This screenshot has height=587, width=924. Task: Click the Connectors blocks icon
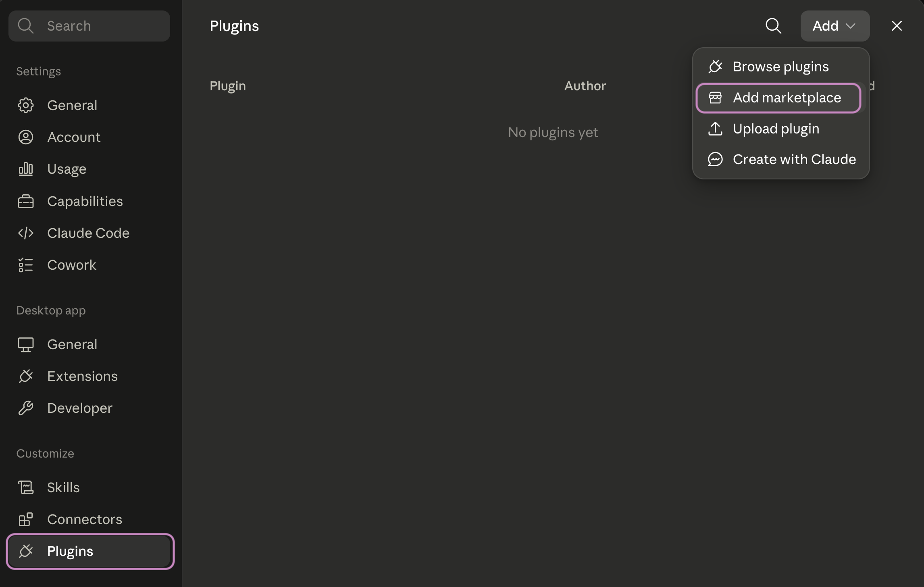[x=26, y=519]
